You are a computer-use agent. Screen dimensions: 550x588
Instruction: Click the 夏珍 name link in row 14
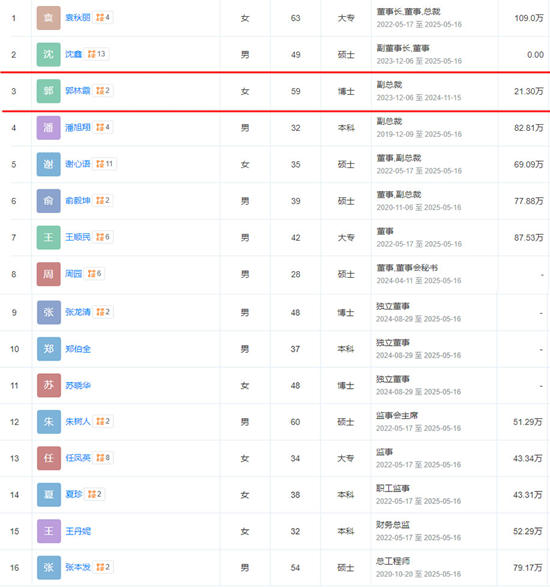click(x=74, y=494)
